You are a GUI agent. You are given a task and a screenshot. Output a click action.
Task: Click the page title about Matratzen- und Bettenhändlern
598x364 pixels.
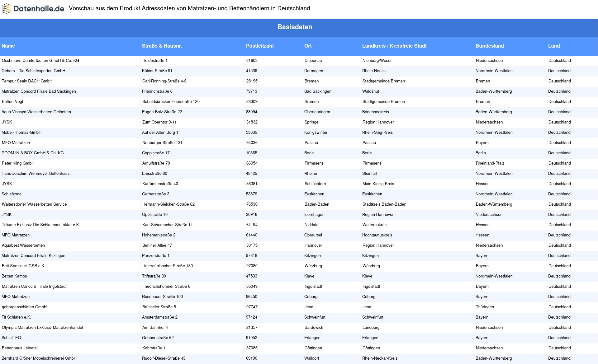pos(189,8)
